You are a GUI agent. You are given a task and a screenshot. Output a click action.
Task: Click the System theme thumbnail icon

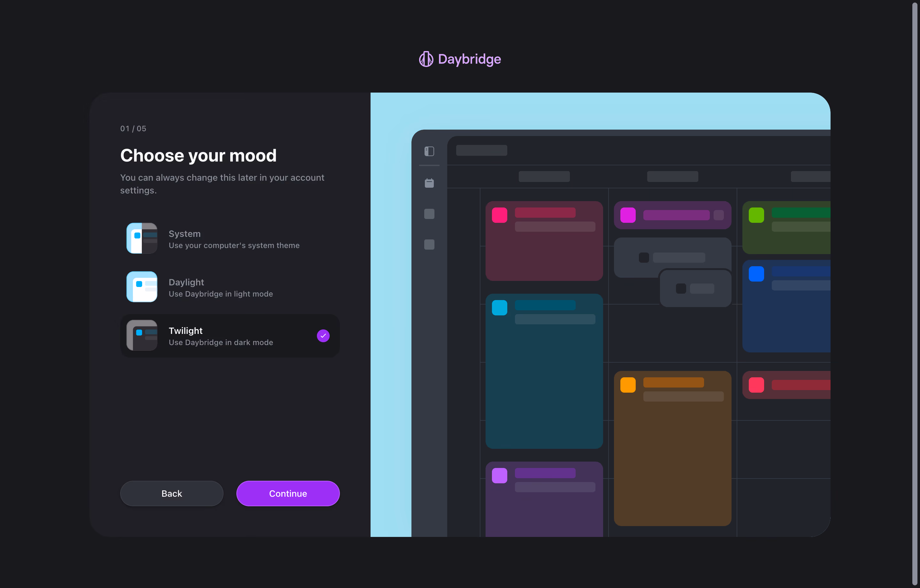point(142,238)
